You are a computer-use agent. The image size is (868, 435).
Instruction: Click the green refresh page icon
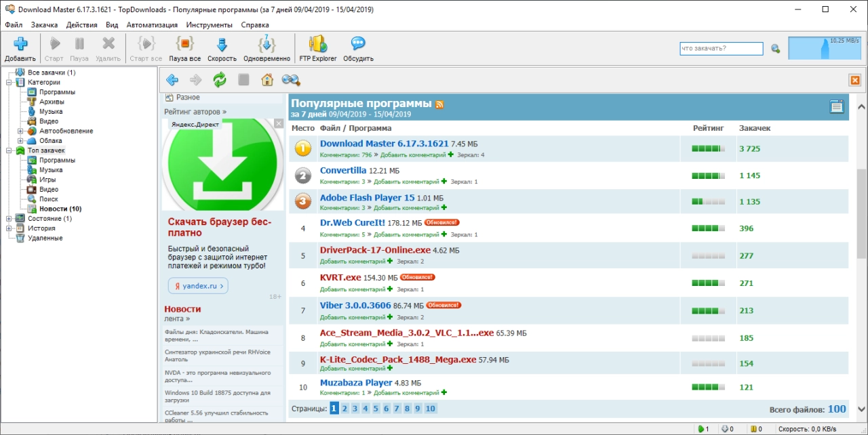[220, 80]
